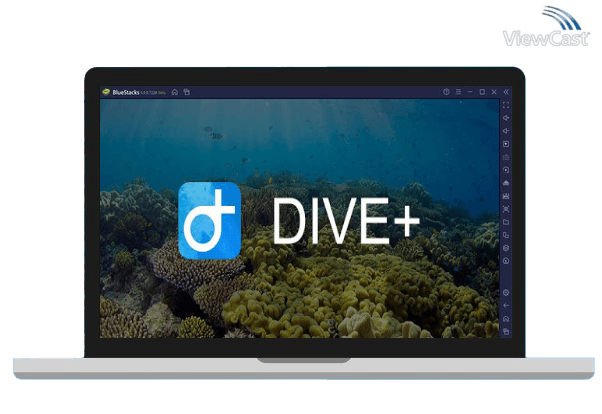The image size is (602, 414).
Task: Click the BlueStacks logo in the title bar
Action: [106, 92]
